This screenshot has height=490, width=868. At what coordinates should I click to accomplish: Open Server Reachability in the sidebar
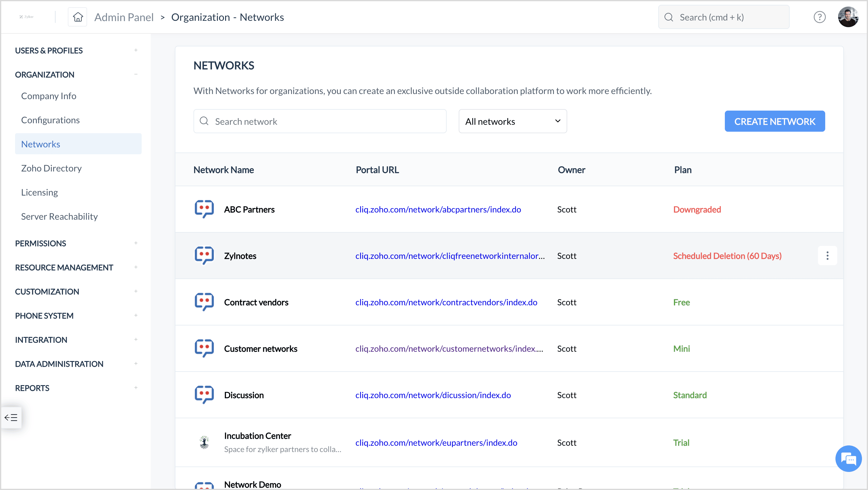tap(59, 216)
